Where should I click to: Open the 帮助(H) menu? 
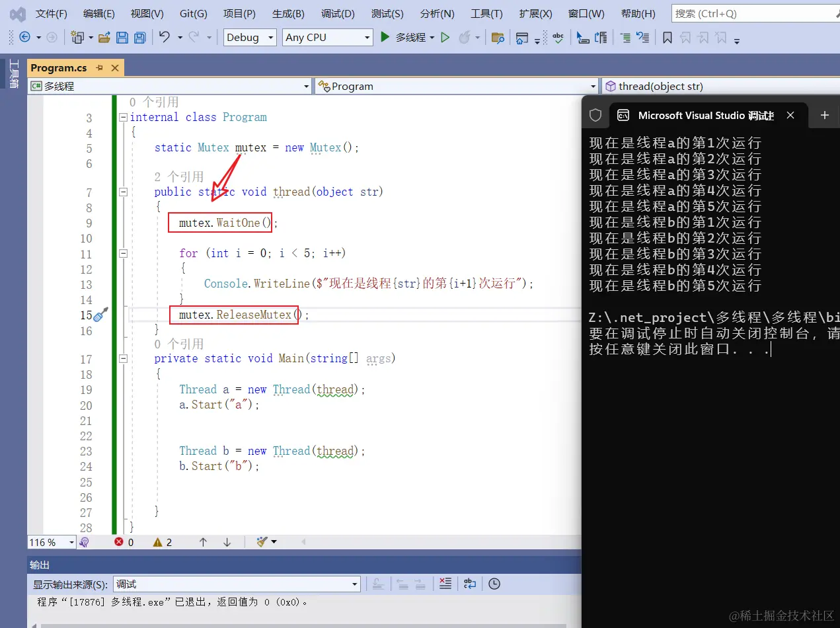point(638,14)
